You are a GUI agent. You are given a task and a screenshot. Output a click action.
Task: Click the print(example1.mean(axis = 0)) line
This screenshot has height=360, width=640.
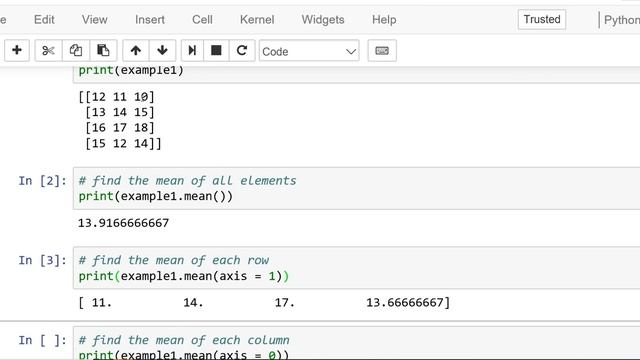point(184,355)
